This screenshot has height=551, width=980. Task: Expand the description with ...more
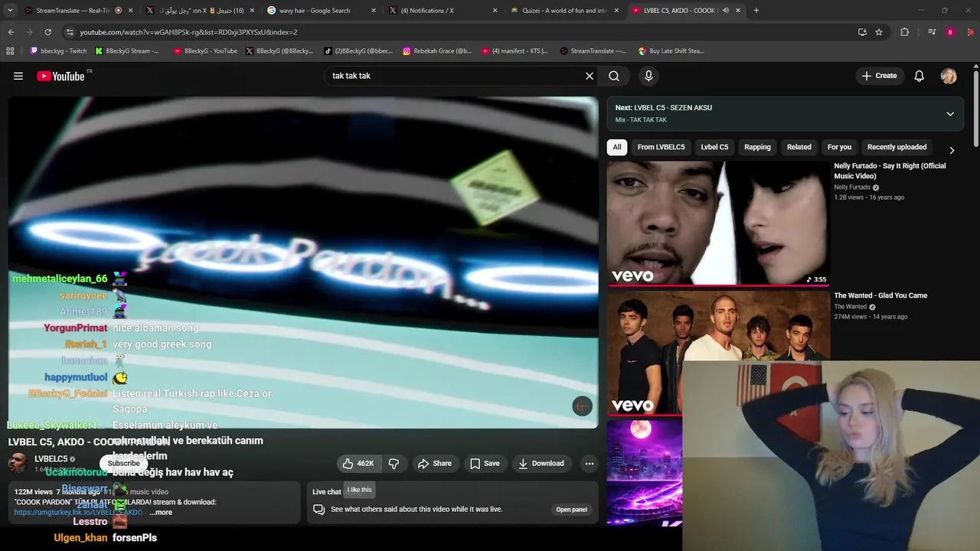pos(161,512)
